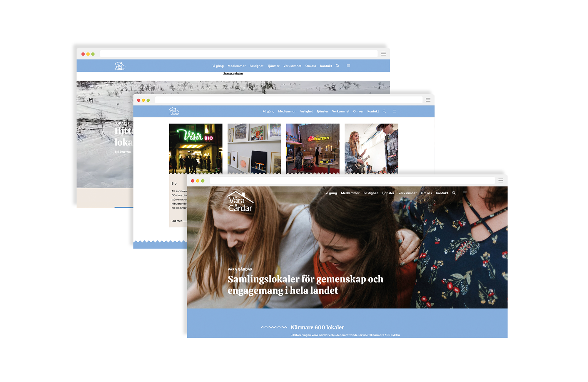The image size is (588, 382).
Task: Click middle window address bar
Action: 289,100
